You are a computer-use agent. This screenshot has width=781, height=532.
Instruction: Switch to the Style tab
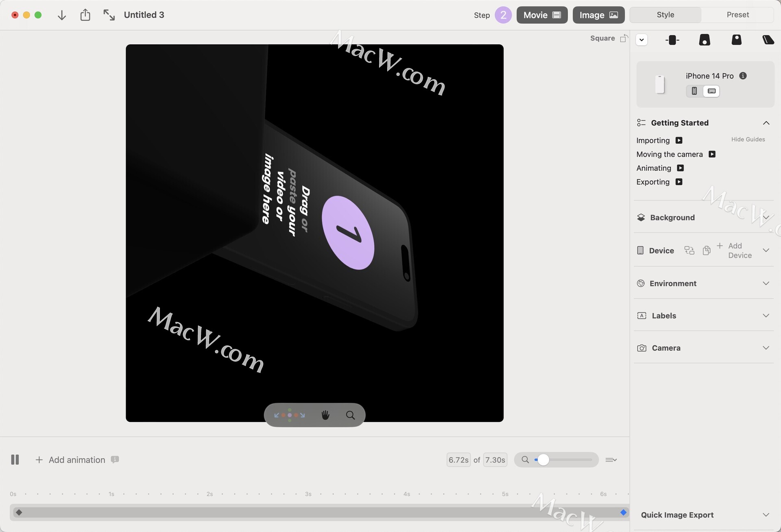pyautogui.click(x=665, y=15)
